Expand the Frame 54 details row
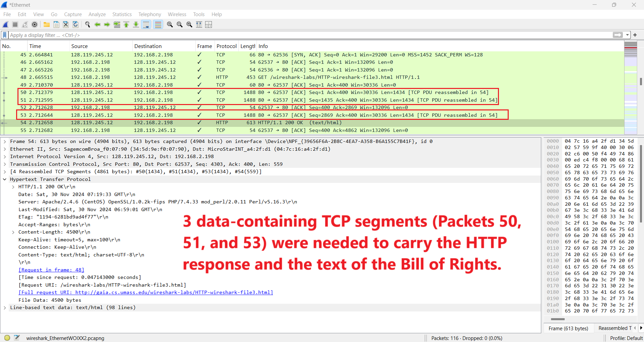Image resolution: width=644 pixels, height=342 pixels. (x=5, y=142)
